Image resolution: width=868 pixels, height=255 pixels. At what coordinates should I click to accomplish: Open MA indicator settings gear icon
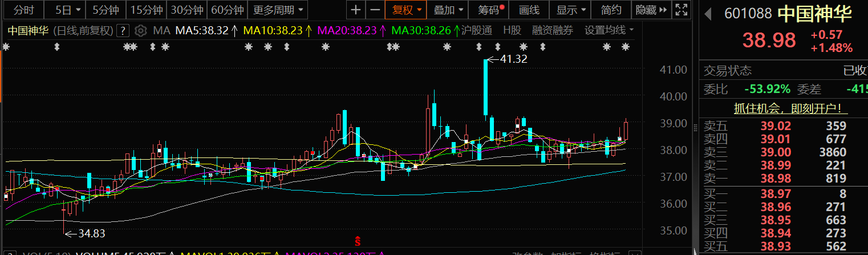coord(141,31)
